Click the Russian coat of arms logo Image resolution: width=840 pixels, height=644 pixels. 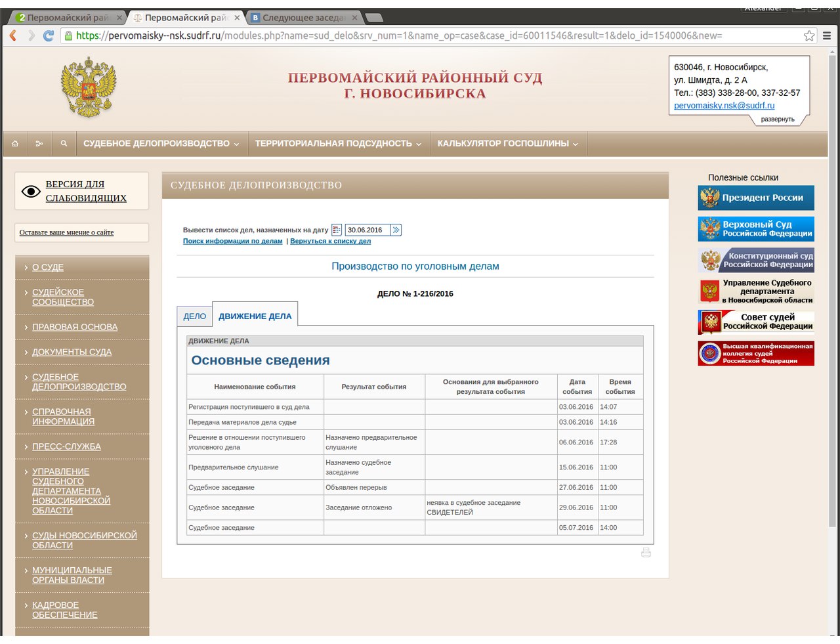click(88, 87)
